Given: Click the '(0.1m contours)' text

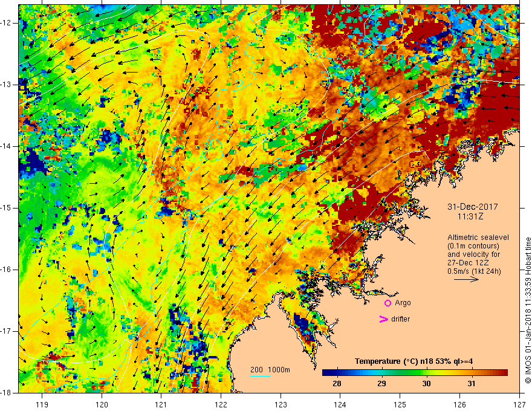Looking at the screenshot, I should coord(473,246).
